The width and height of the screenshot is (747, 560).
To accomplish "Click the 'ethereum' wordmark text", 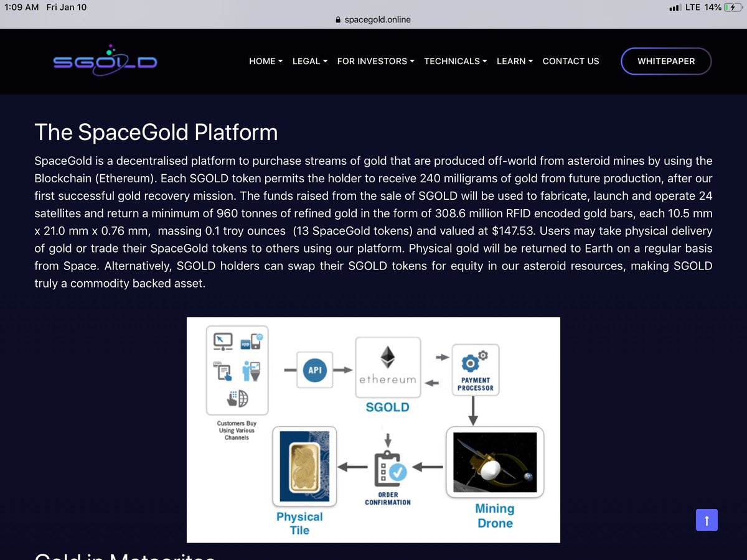I will [387, 380].
